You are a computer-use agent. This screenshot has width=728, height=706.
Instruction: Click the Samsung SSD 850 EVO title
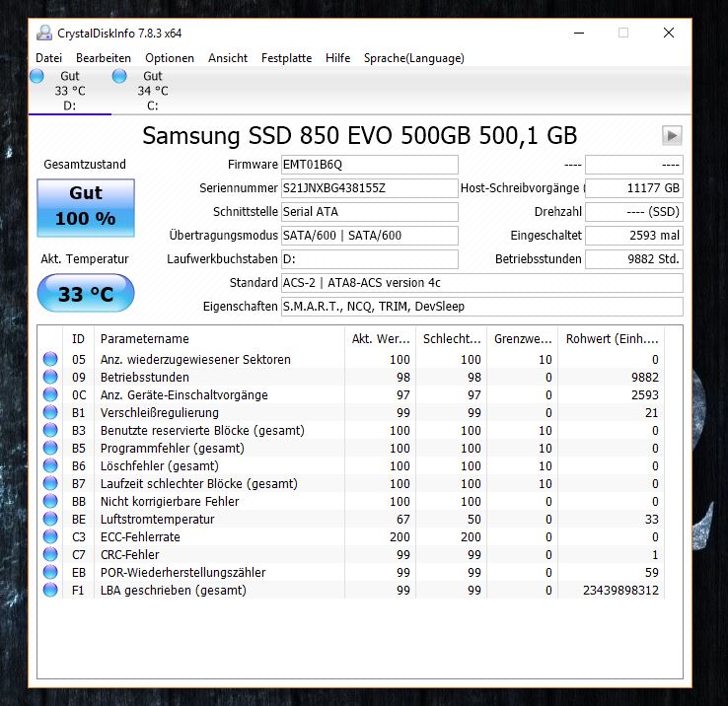point(359,135)
